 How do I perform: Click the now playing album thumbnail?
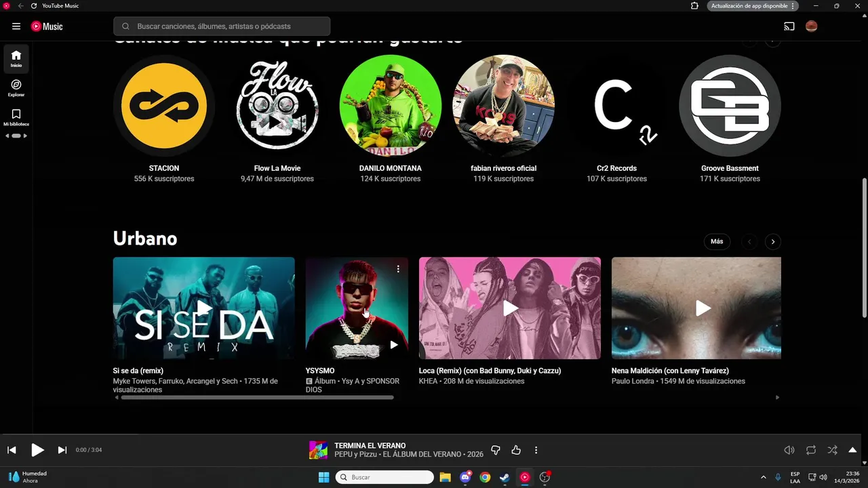tap(318, 450)
